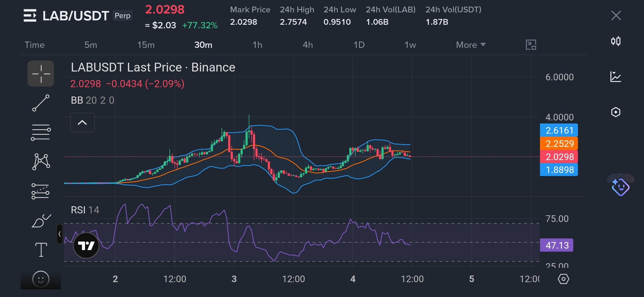
Task: Expand the More timeframes dropdown
Action: click(471, 45)
